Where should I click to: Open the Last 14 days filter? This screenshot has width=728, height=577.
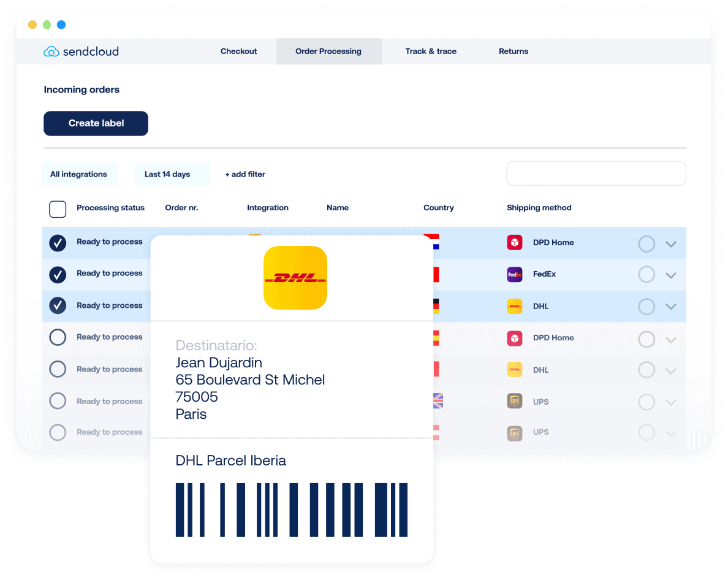[x=167, y=174]
